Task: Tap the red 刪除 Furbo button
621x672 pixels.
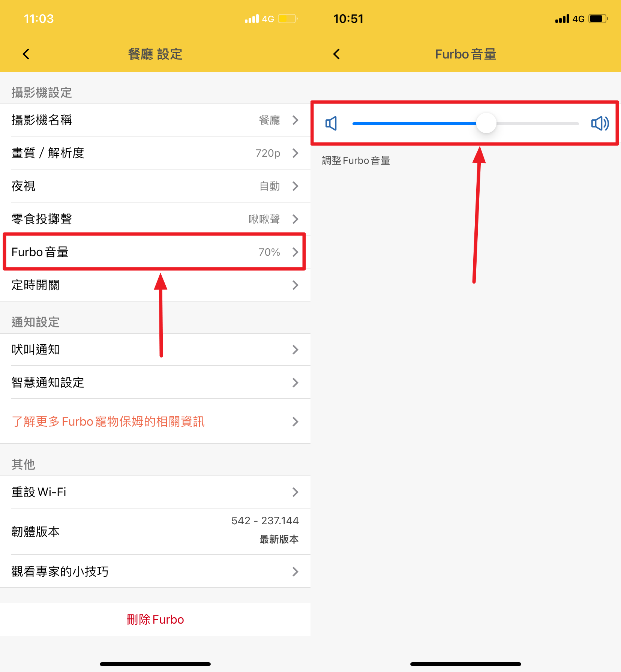Action: (155, 619)
